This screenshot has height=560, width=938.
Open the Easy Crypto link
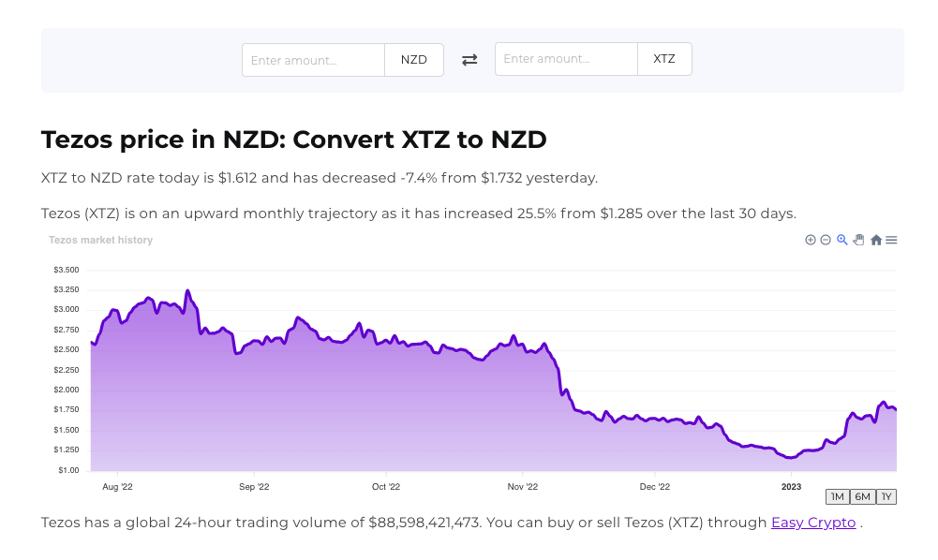click(x=812, y=523)
